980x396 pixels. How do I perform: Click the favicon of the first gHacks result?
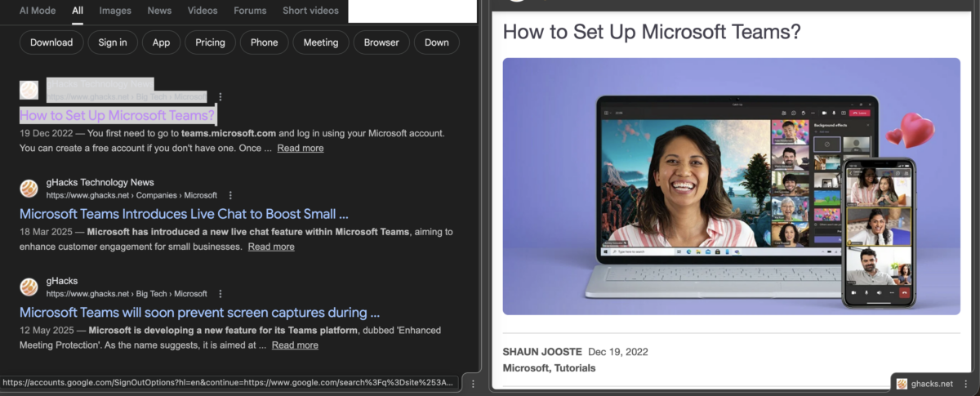(x=29, y=90)
